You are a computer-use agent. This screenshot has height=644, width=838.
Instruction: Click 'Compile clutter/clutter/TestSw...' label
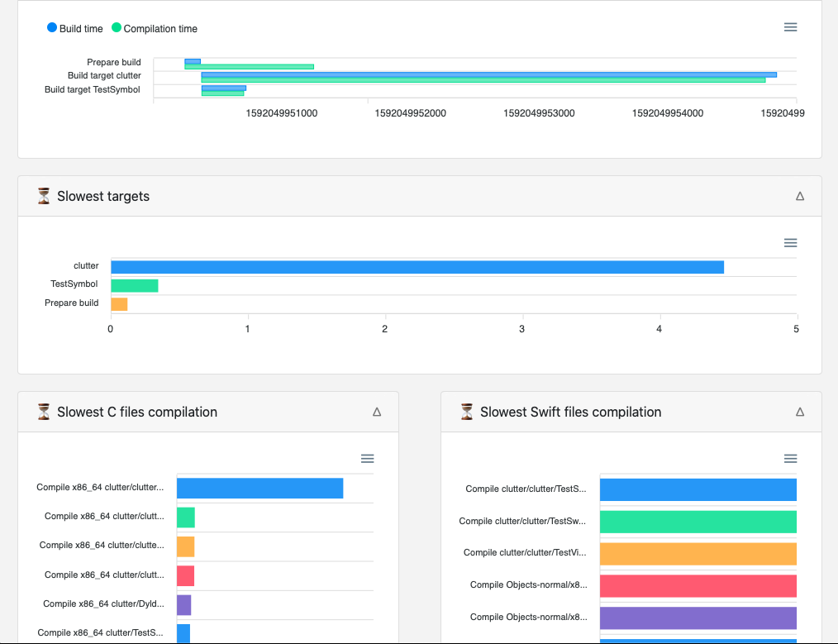pyautogui.click(x=522, y=521)
